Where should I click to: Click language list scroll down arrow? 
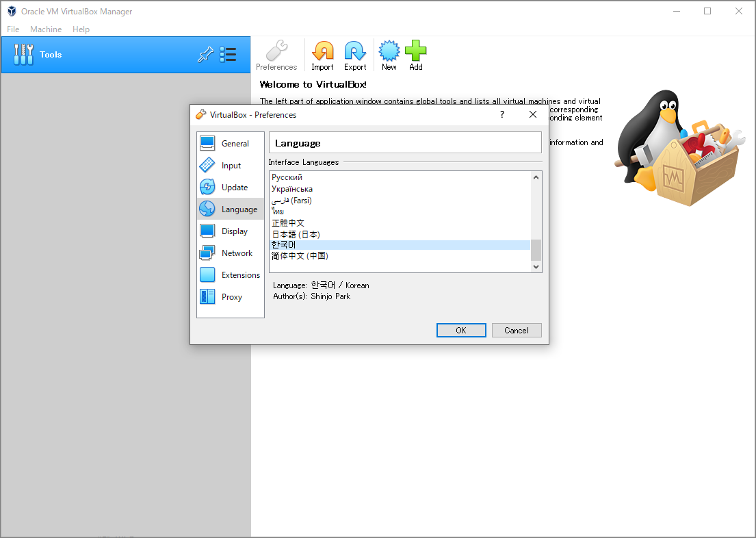click(536, 267)
